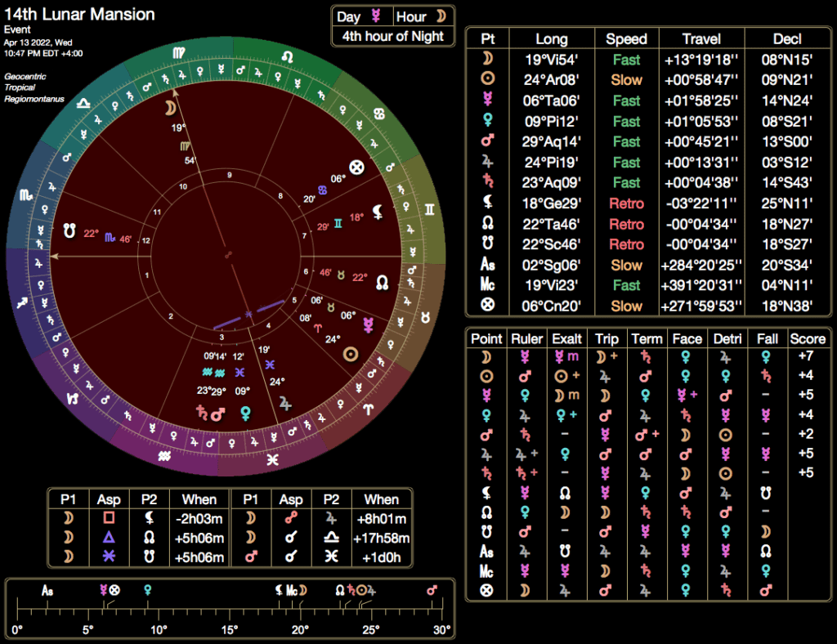Click the North Node glyph inside the chart wheel
The image size is (837, 644).
[382, 282]
